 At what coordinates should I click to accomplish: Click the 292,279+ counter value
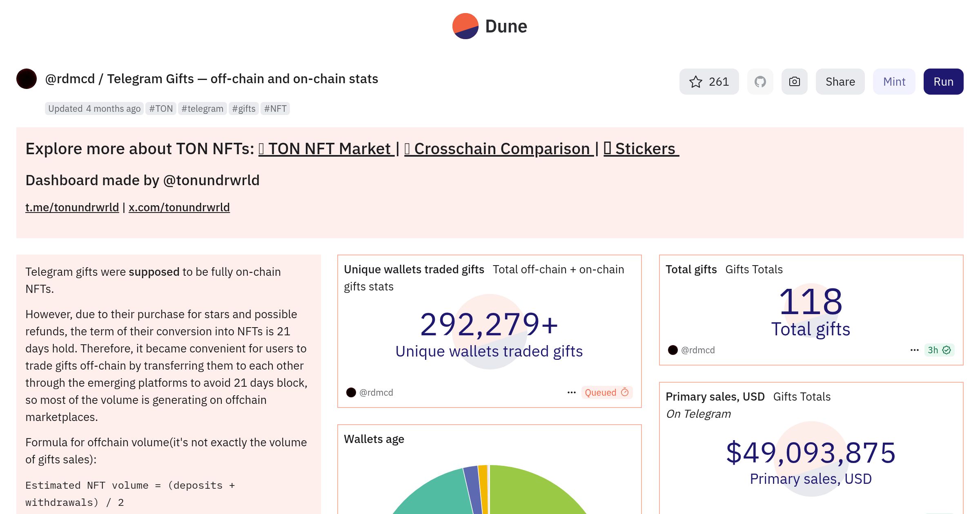pyautogui.click(x=489, y=325)
